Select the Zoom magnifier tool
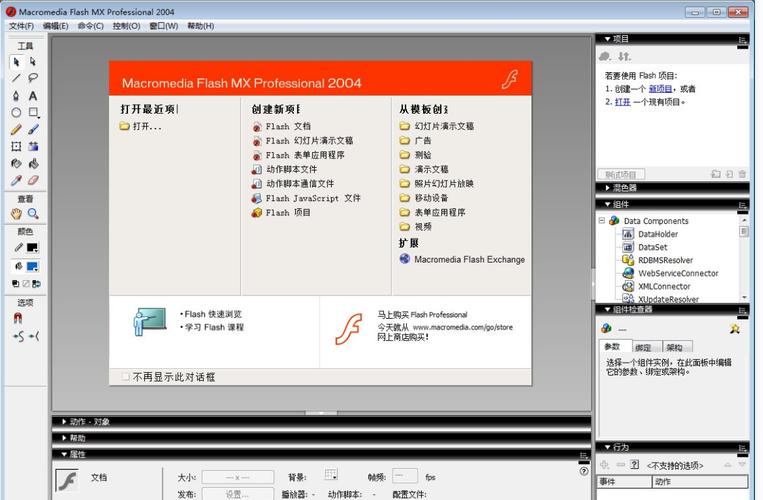Image resolution: width=763 pixels, height=500 pixels. [33, 214]
